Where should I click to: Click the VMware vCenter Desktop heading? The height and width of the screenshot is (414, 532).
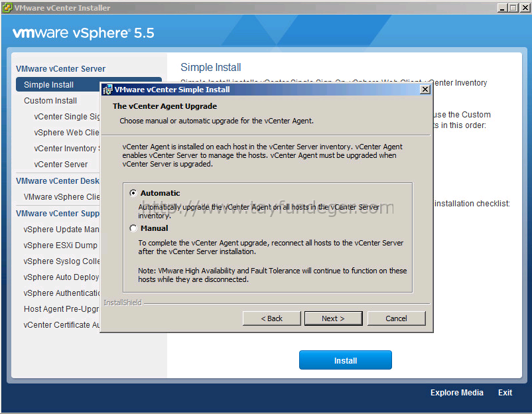click(58, 181)
